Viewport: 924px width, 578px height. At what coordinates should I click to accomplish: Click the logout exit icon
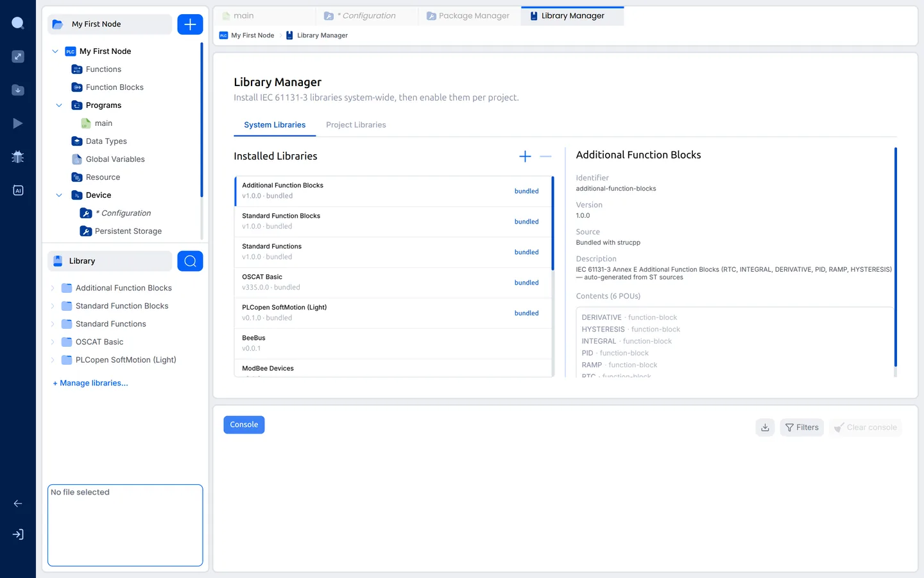(x=18, y=534)
